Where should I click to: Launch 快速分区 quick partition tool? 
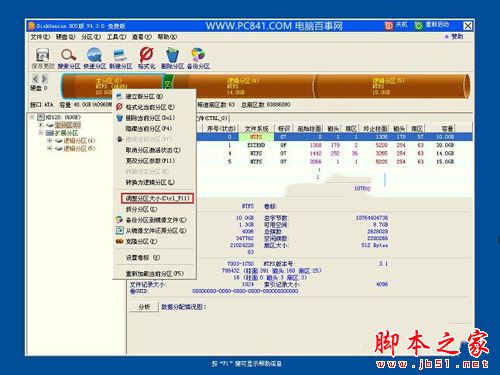pyautogui.click(x=95, y=55)
